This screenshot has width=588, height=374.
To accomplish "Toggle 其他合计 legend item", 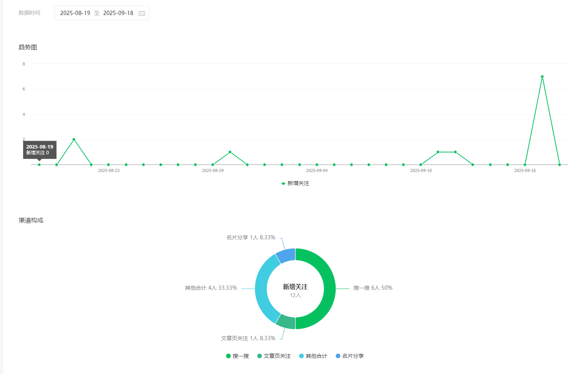I will tap(313, 356).
